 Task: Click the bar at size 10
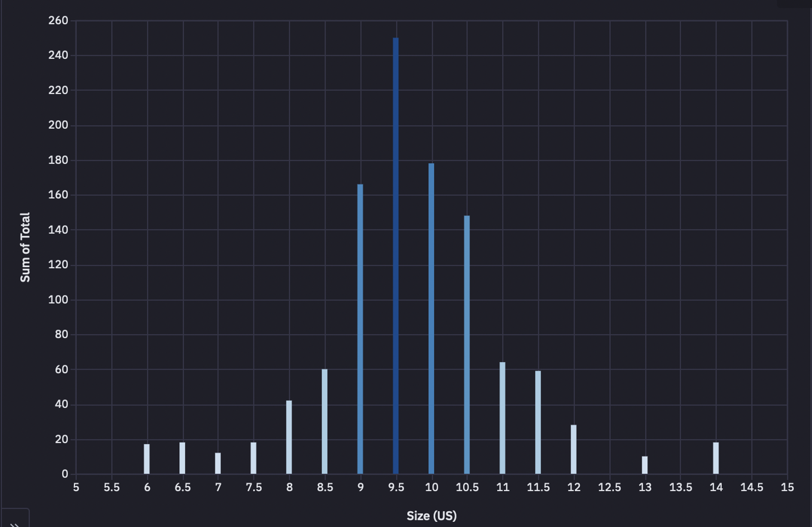[x=431, y=319]
